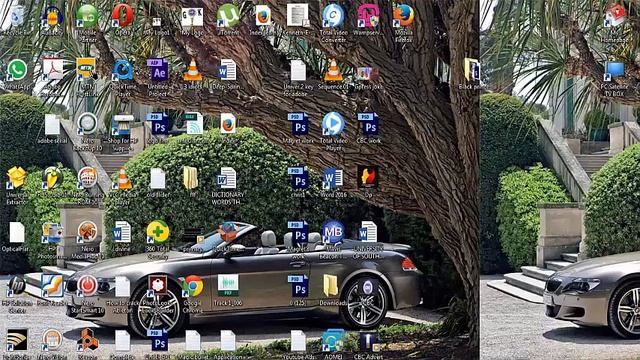The width and height of the screenshot is (640, 360).
Task: Play the 3 idiots VLC file
Action: [x=192, y=71]
